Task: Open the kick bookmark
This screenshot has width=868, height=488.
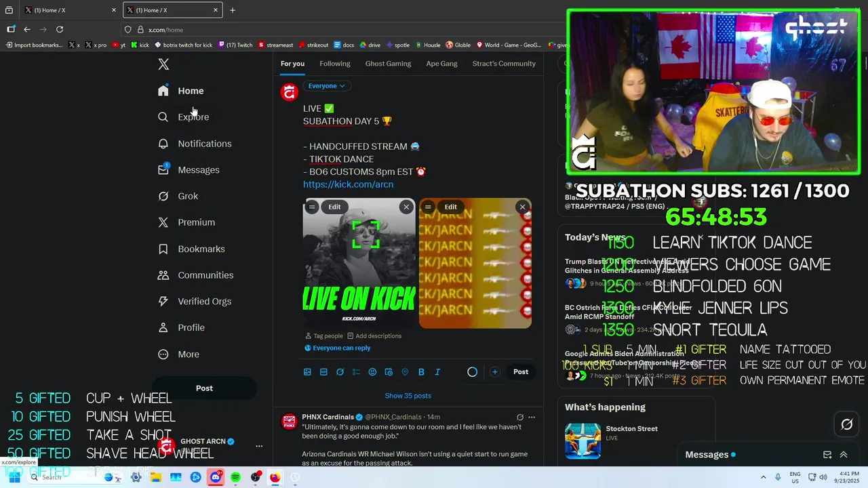Action: coord(140,45)
